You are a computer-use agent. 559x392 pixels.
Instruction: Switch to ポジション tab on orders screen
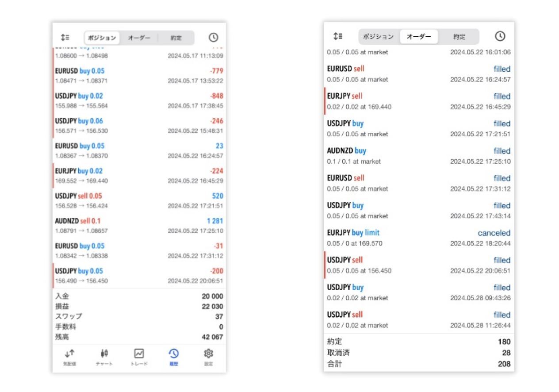378,37
